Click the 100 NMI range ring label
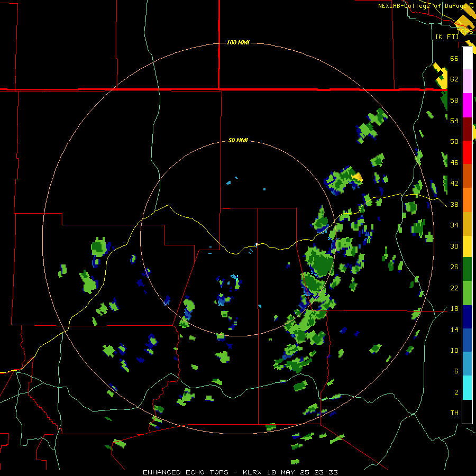 coord(238,42)
